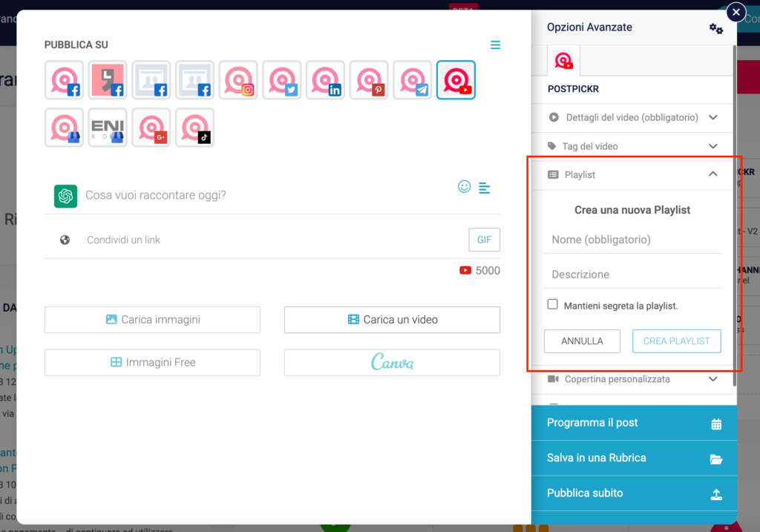Select the Telegram profile thumbnail
Image resolution: width=760 pixels, height=532 pixels.
click(x=413, y=80)
